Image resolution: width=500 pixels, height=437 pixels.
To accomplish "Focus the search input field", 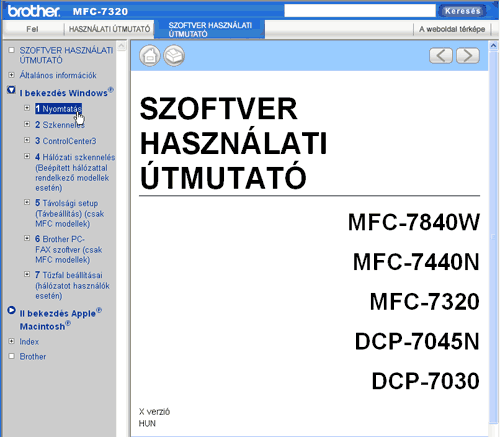I will (360, 11).
